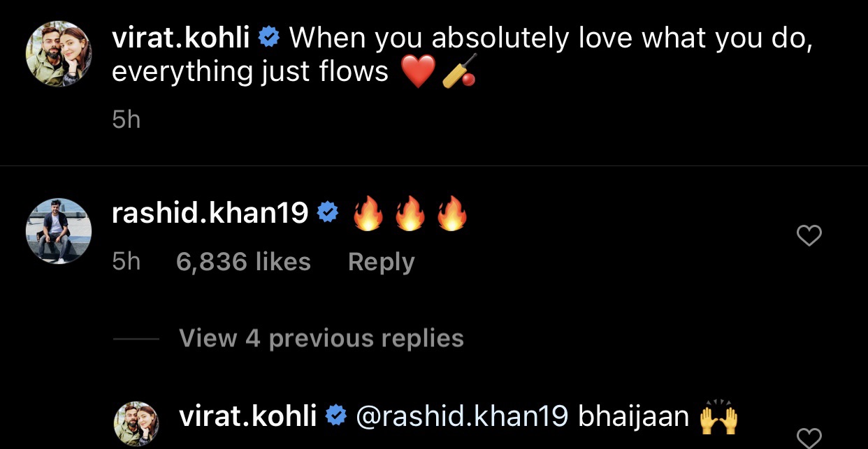868x449 pixels.
Task: Like virat.kohli's bhaijaan reply
Action: [x=809, y=439]
